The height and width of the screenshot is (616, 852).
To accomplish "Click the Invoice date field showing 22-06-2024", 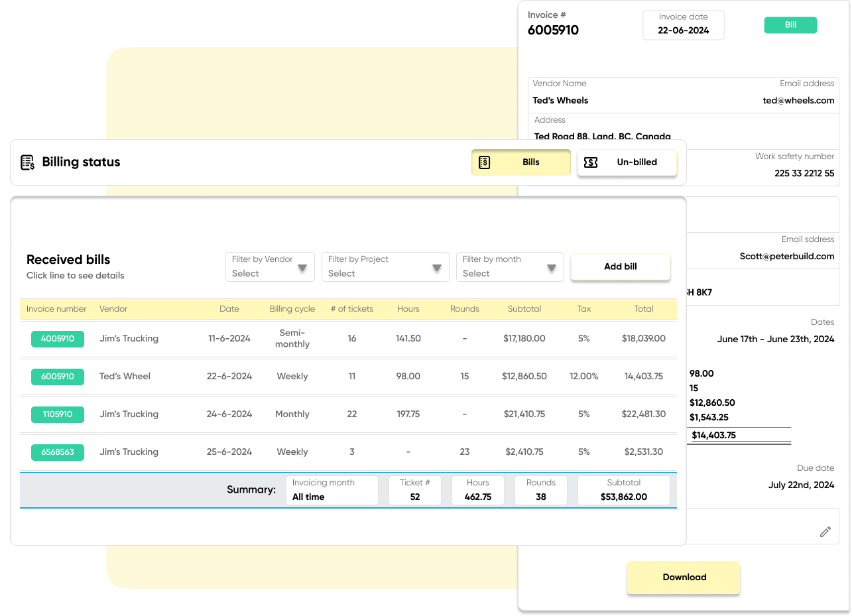I will 683,25.
